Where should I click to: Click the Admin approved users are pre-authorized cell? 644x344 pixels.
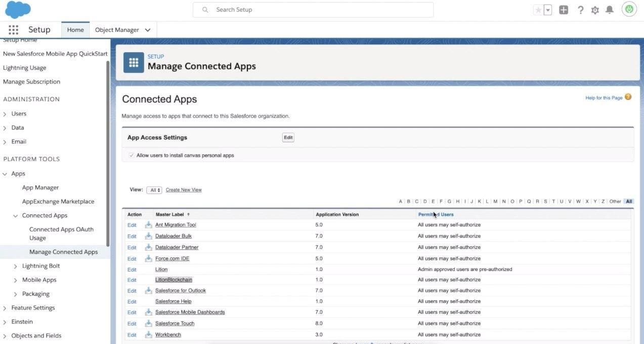465,270
